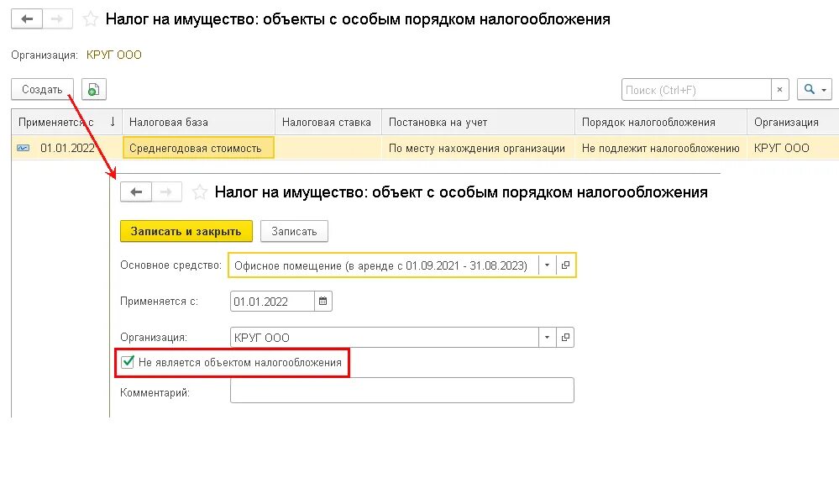Click the Создать button

pyautogui.click(x=42, y=89)
